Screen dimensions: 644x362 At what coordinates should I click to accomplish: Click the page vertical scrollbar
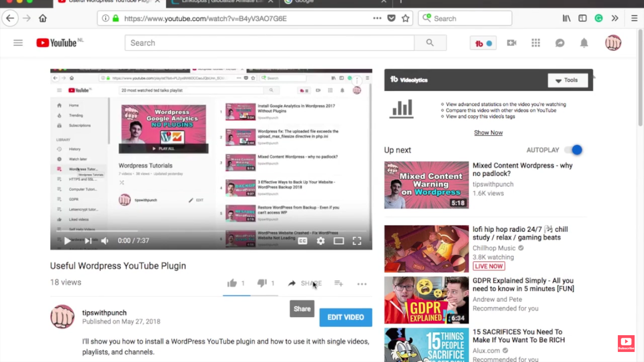[640, 78]
